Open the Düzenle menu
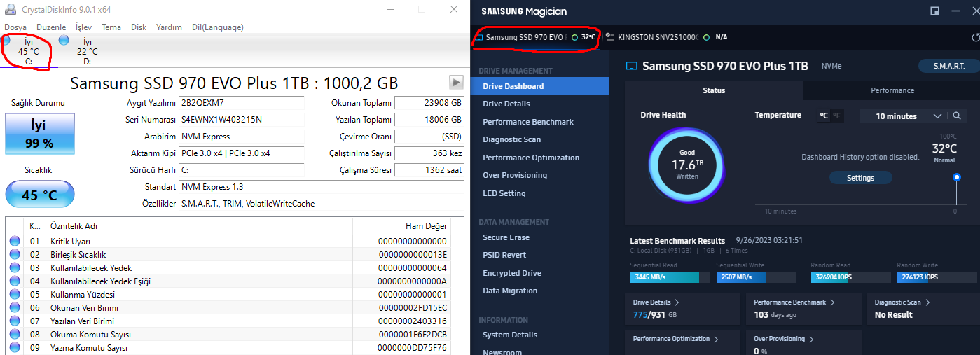 [x=51, y=27]
